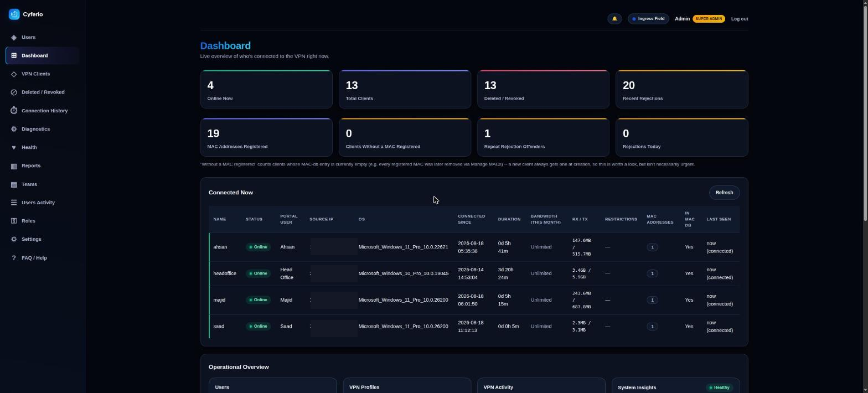Click the Teams icon in sidebar

(14, 184)
